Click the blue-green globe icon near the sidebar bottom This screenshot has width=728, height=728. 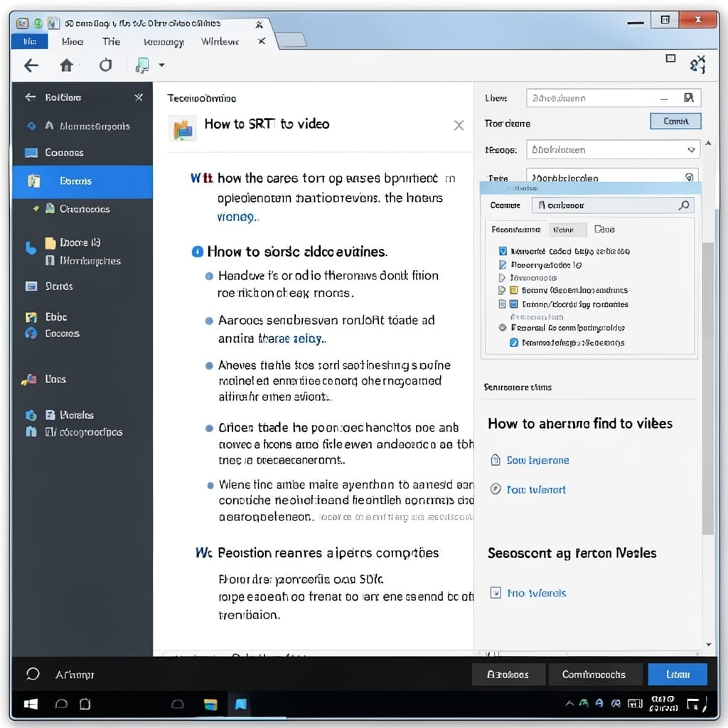pos(31,415)
